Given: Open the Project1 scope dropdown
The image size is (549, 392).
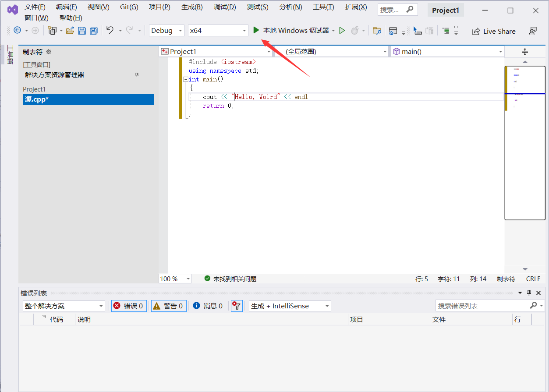Looking at the screenshot, I should click(x=216, y=51).
